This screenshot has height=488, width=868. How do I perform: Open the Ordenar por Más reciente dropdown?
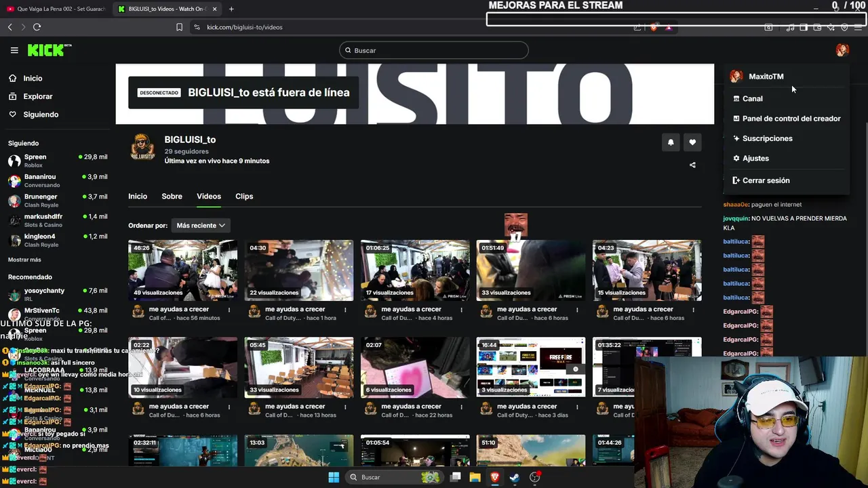coord(201,225)
